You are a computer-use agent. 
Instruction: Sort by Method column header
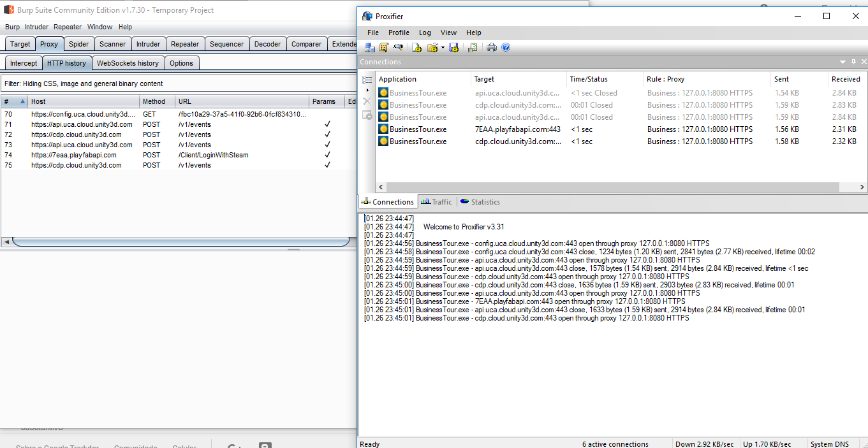pyautogui.click(x=157, y=101)
